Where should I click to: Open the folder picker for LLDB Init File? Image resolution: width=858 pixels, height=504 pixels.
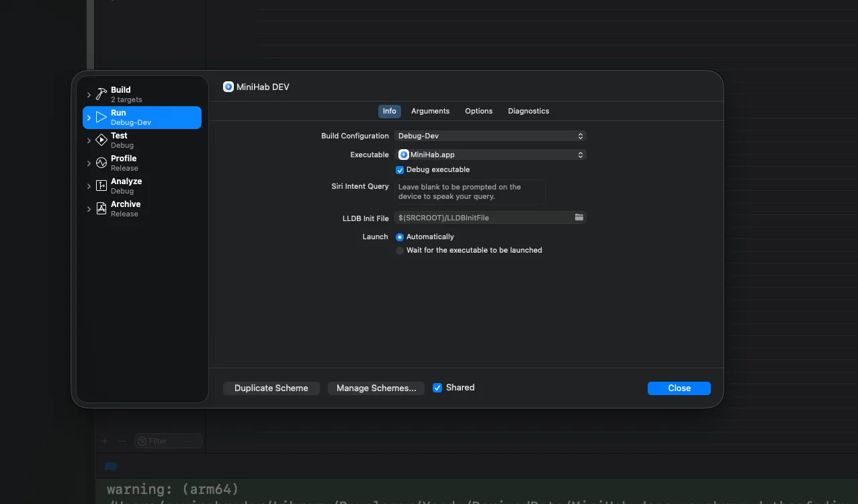coord(578,217)
